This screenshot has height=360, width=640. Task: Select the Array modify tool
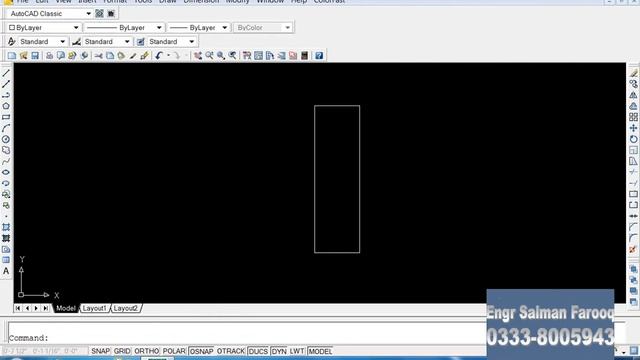(633, 117)
